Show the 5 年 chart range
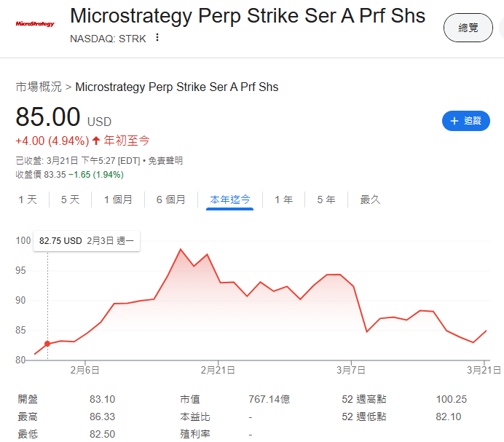 click(326, 200)
